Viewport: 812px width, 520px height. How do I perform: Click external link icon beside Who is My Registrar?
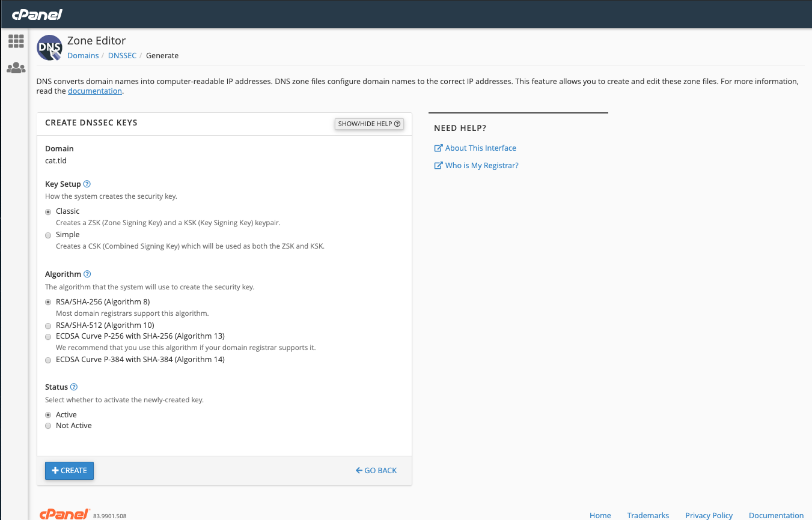coord(438,165)
